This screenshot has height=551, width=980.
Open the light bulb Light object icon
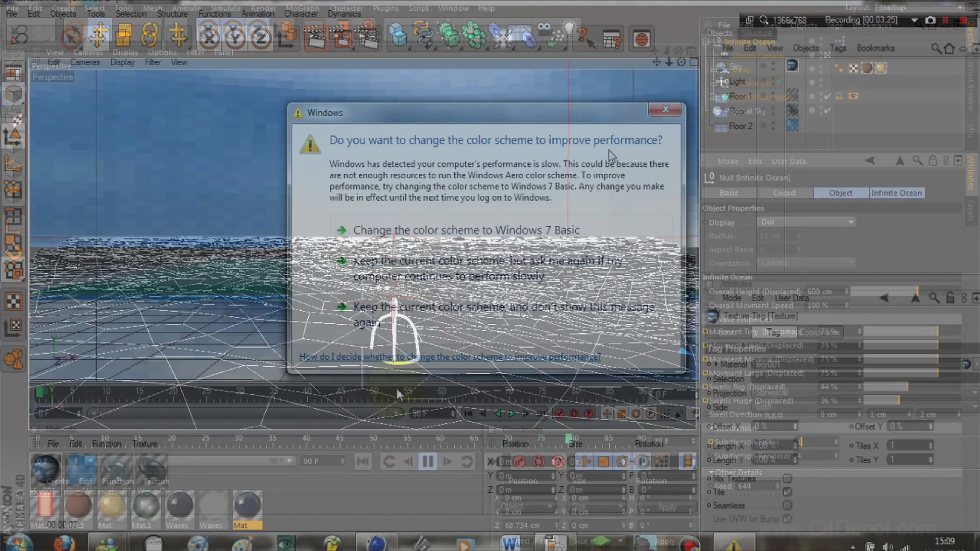[x=569, y=30]
